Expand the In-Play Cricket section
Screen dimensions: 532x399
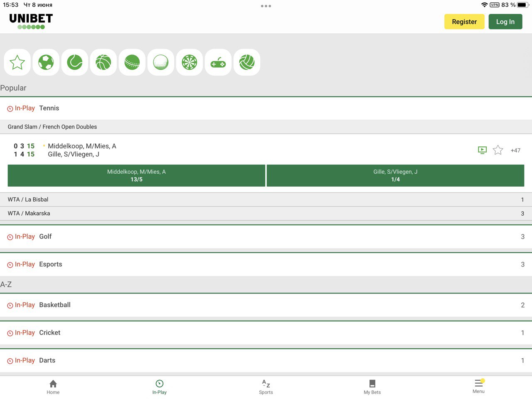pos(266,333)
